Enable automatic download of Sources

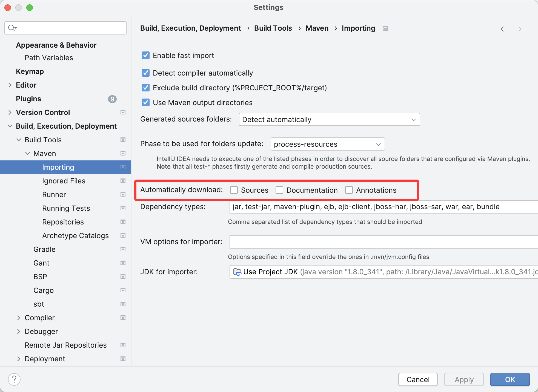[234, 190]
